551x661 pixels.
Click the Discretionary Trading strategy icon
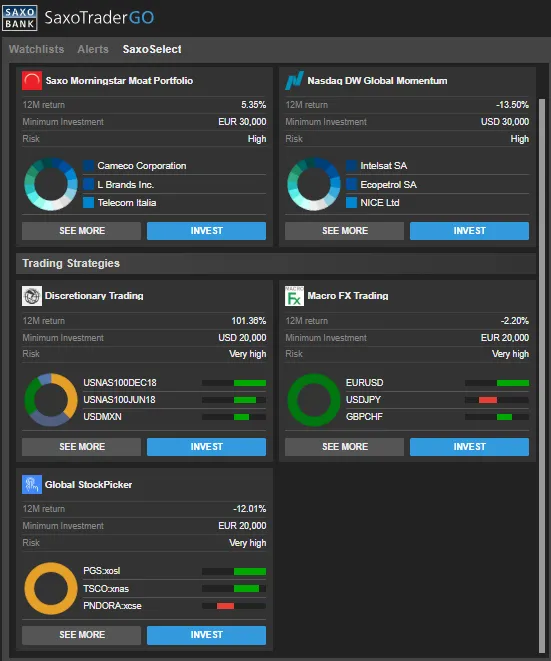32,296
